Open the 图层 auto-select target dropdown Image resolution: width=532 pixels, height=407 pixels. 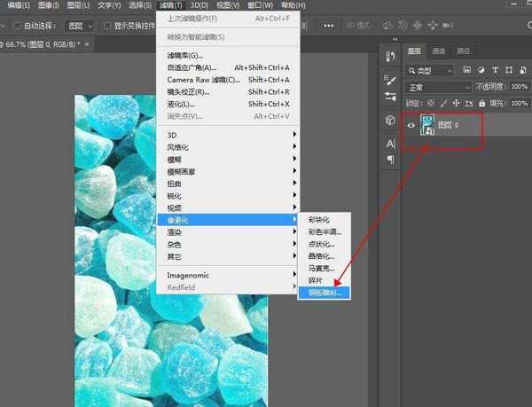click(79, 26)
